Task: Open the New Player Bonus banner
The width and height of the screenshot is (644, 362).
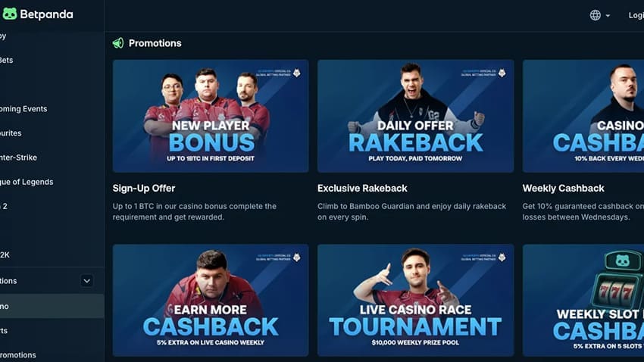Action: click(211, 116)
